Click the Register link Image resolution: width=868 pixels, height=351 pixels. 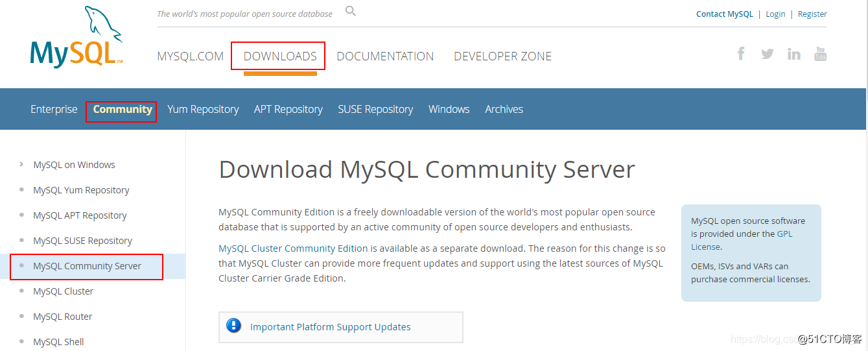pyautogui.click(x=812, y=14)
